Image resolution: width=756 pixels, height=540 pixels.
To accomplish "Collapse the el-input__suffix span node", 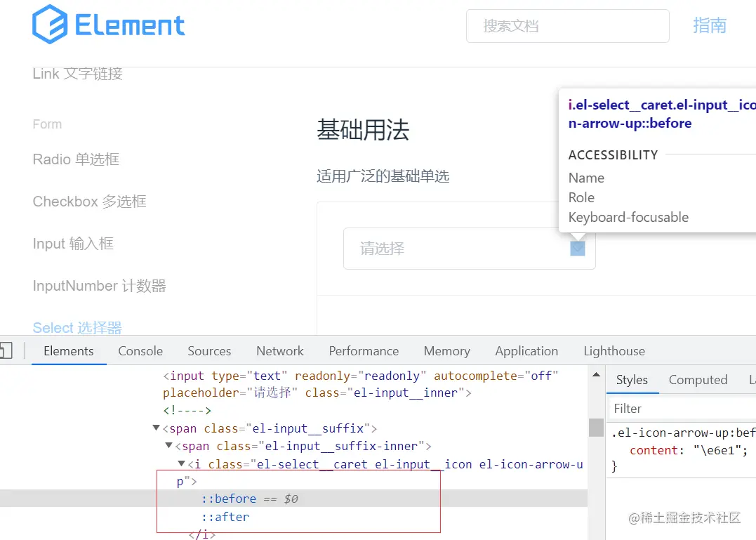I will [x=157, y=428].
